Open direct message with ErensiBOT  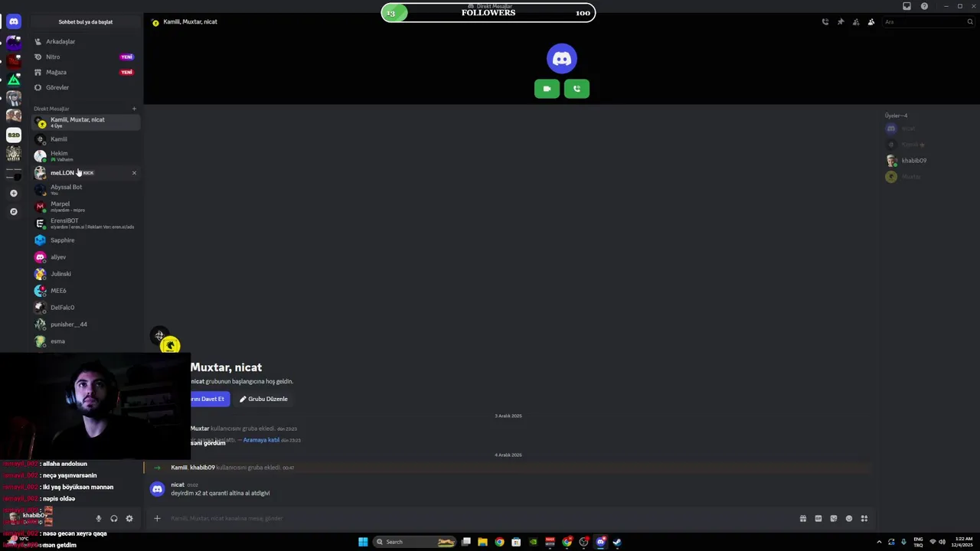(84, 223)
